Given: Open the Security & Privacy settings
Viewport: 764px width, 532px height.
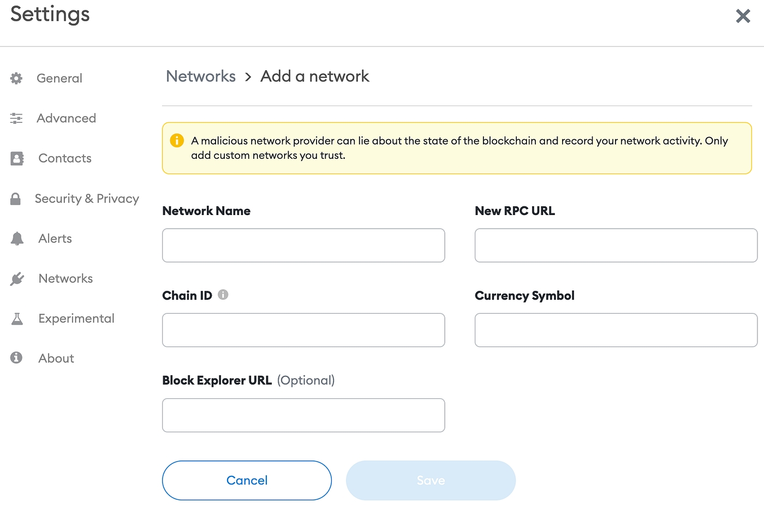Looking at the screenshot, I should [87, 199].
